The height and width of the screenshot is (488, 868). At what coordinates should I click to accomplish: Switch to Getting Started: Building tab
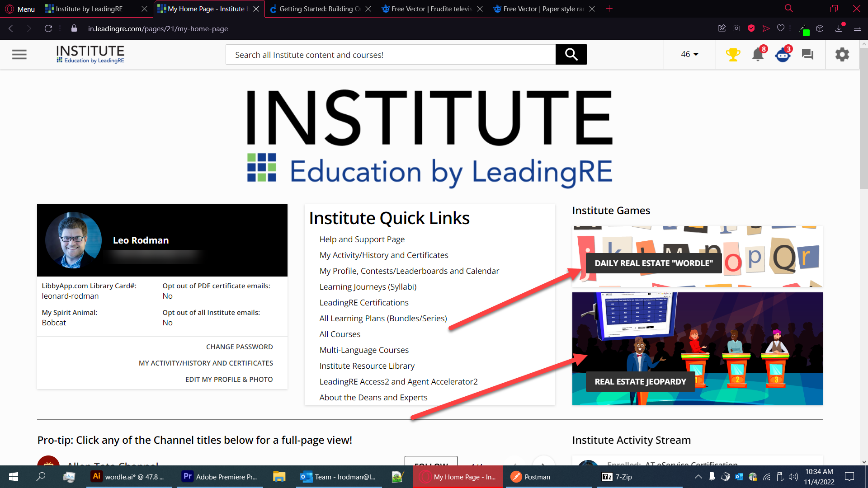[x=320, y=9]
